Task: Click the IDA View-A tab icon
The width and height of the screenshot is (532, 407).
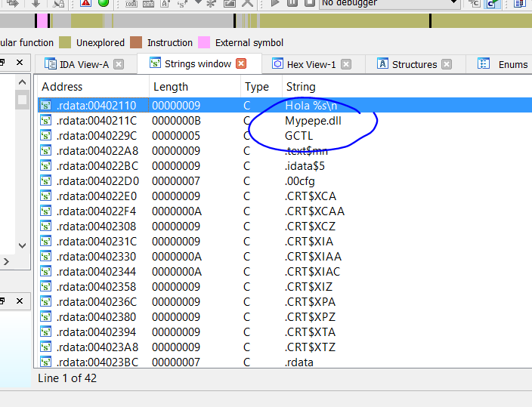Action: [51, 64]
